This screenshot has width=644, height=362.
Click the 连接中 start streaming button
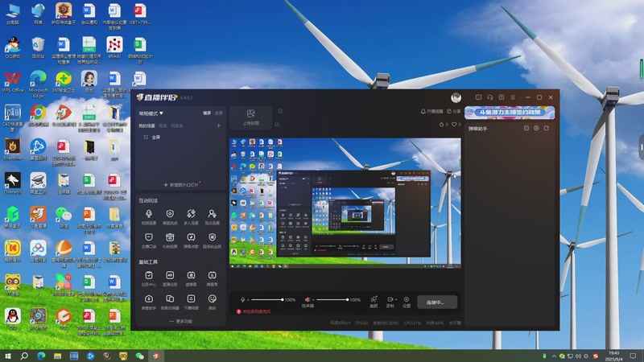[x=437, y=302]
